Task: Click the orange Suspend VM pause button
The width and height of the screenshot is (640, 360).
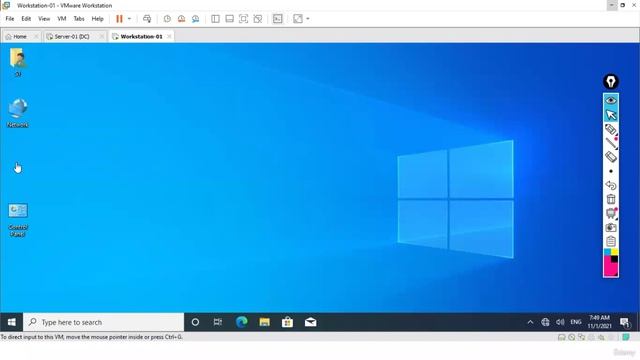Action: [x=119, y=19]
